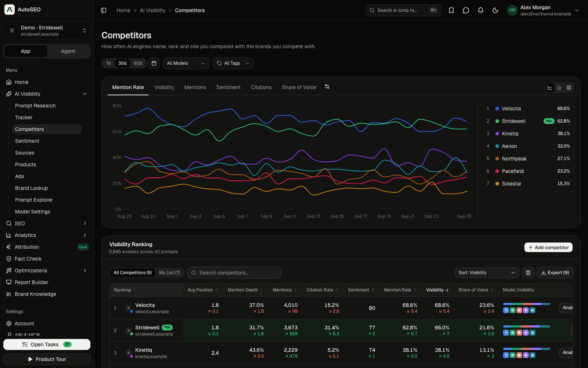The image size is (588, 368).
Task: Click Kinetiq purple legend dot
Action: click(x=497, y=134)
